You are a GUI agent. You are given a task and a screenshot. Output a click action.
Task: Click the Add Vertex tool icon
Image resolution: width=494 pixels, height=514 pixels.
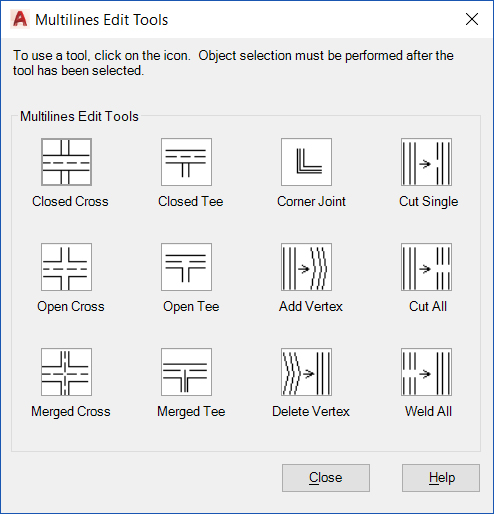[306, 267]
